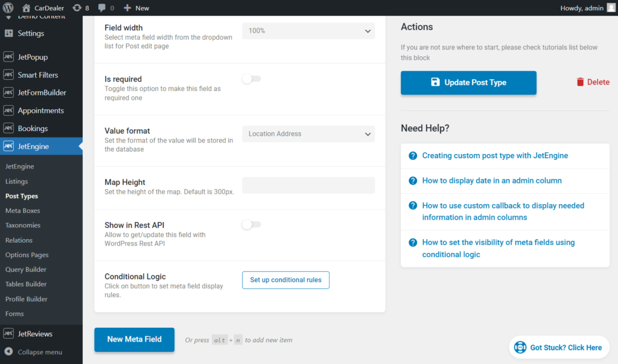Open Appointments menu item

42,110
